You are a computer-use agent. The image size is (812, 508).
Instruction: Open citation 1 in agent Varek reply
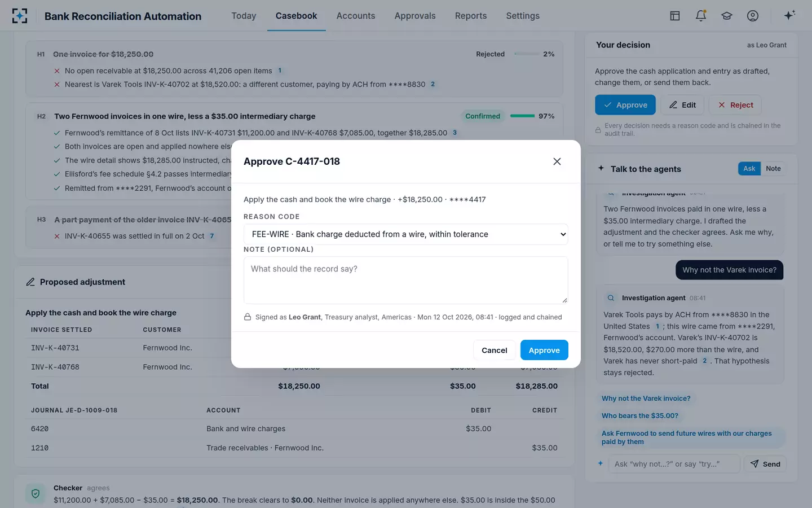[x=657, y=326]
